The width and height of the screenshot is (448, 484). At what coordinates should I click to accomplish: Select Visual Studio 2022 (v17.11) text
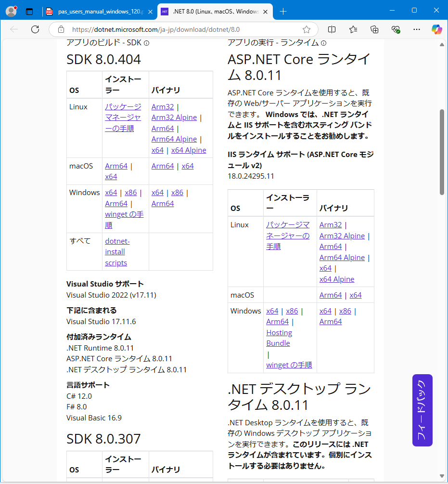point(111,295)
